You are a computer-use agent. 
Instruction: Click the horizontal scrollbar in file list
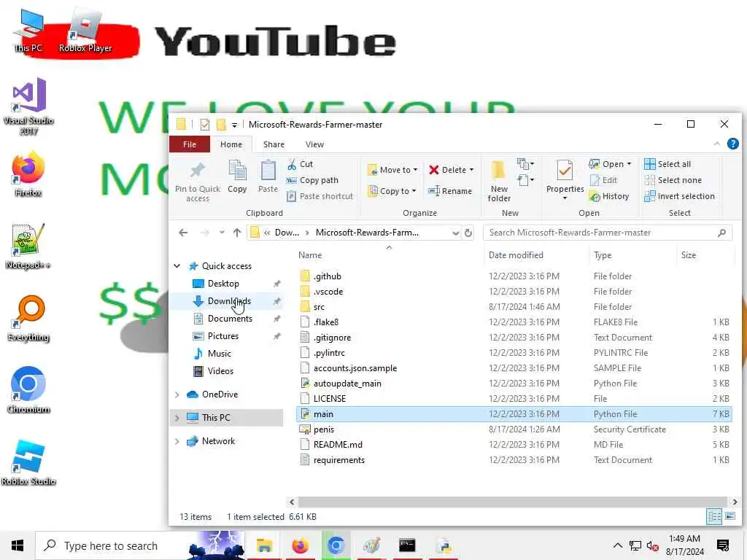(513, 502)
